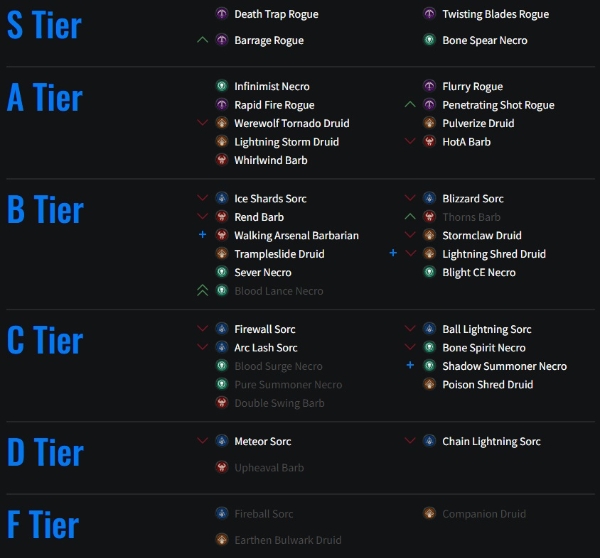Open the Infinimist Necro build
This screenshot has width=600, height=558.
tap(272, 86)
